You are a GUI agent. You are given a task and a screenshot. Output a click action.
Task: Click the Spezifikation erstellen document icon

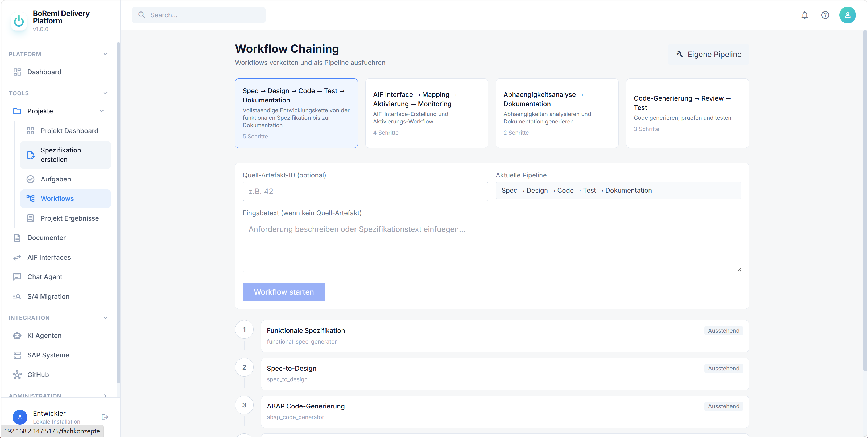(30, 155)
